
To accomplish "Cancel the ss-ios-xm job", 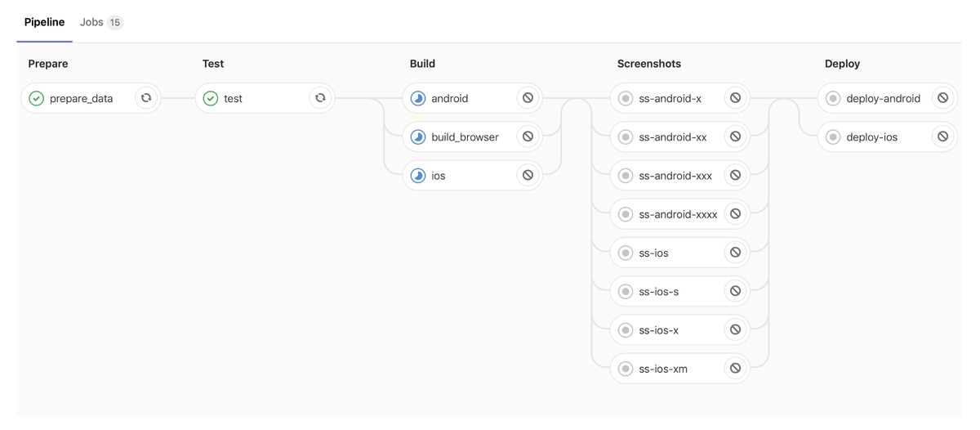I will 735,369.
